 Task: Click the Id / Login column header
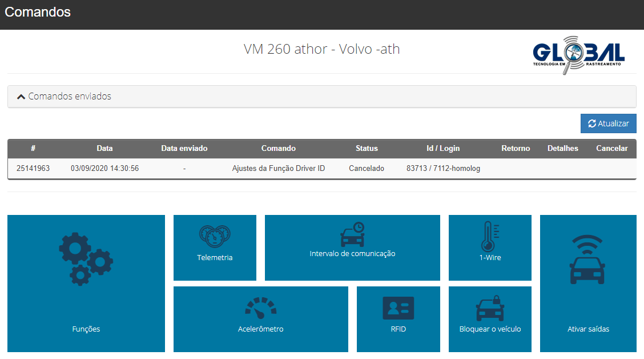point(443,148)
